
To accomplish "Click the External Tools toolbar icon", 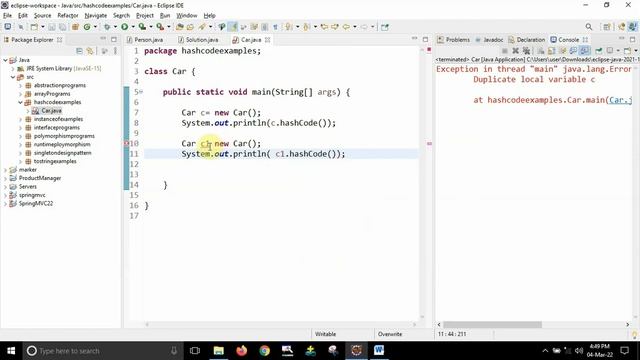I will (160, 27).
